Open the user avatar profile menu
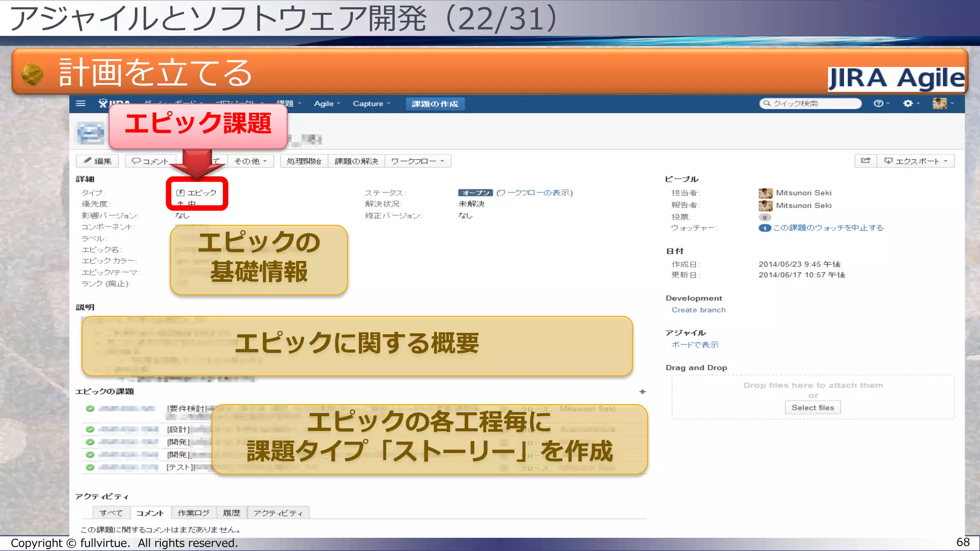Screen dimensions: 980x551 [x=943, y=103]
